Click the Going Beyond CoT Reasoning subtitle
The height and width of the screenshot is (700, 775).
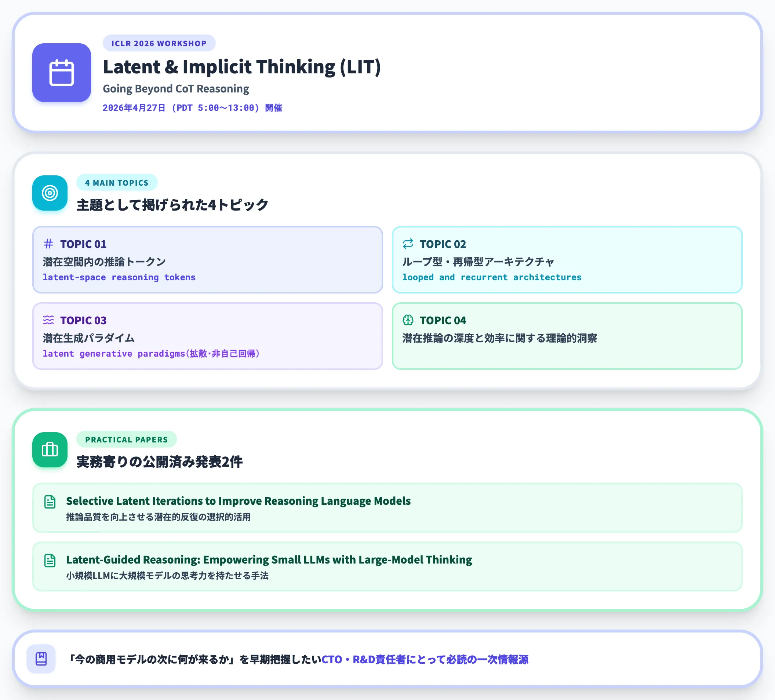pos(176,89)
